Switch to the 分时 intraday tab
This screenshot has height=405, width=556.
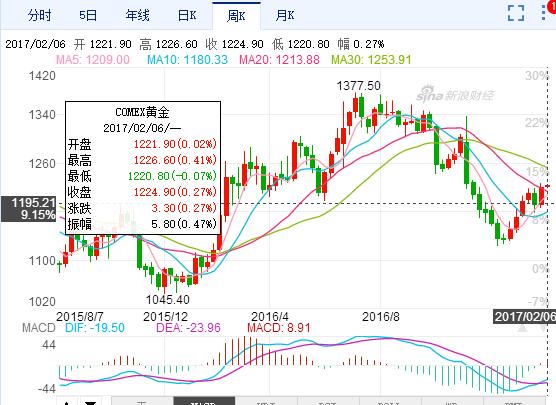pos(40,15)
